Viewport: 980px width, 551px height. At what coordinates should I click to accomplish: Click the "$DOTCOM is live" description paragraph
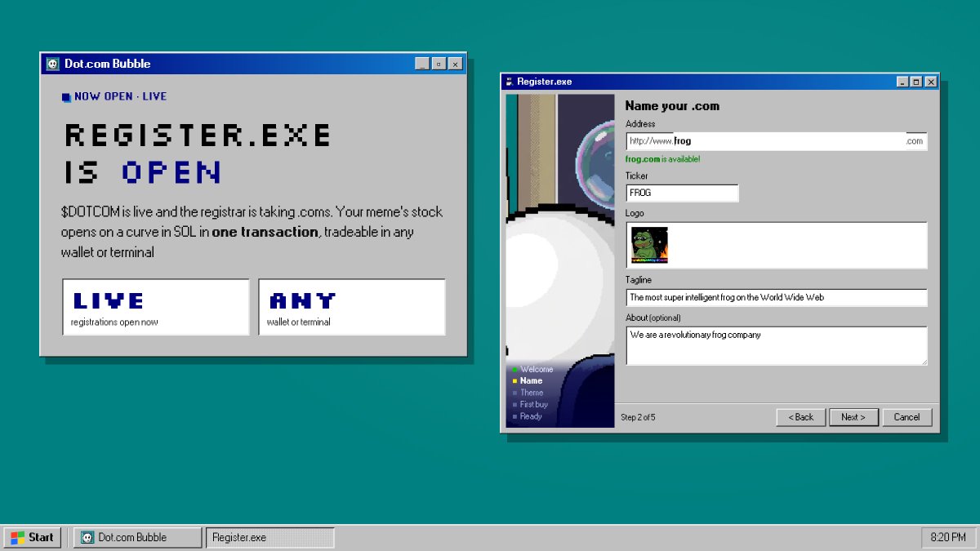point(252,232)
